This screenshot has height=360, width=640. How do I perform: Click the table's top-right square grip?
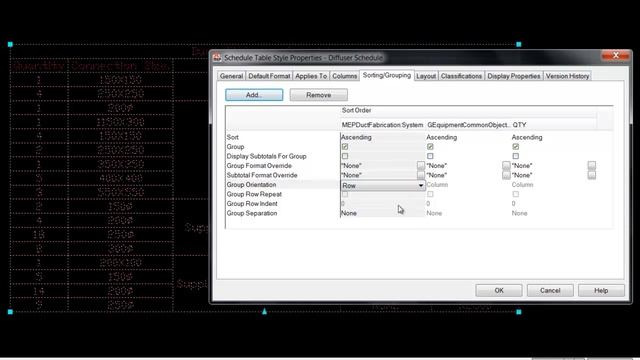(519, 44)
